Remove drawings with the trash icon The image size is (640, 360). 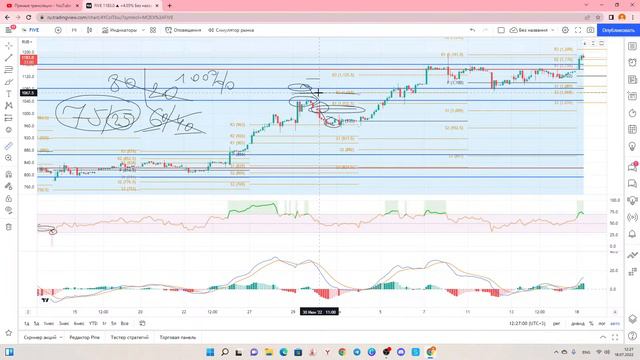pos(9,227)
